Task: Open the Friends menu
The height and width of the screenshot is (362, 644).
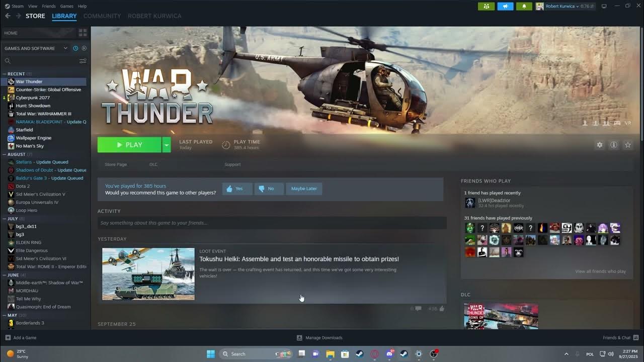Action: [49, 6]
